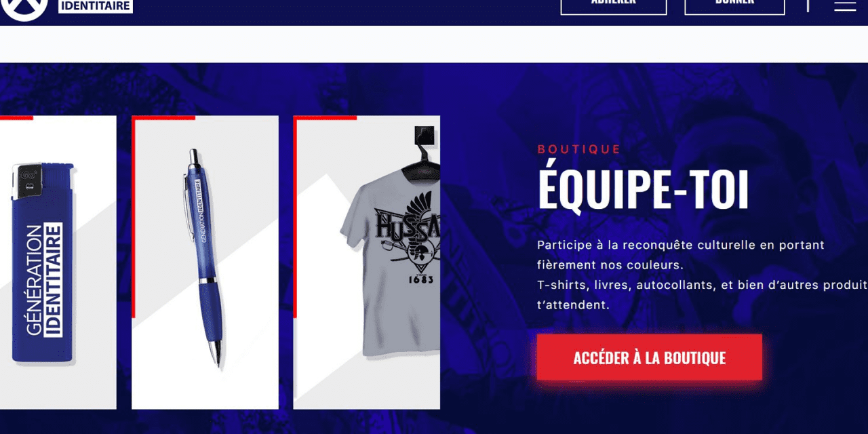Click the red ACCÉDER À LA BOUTIQUE button
The image size is (868, 434).
(x=650, y=357)
